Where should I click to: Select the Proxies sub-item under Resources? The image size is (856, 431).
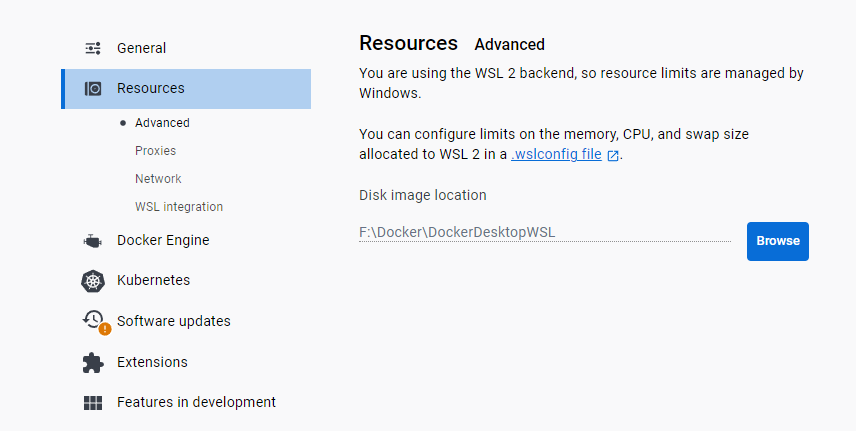tap(155, 151)
